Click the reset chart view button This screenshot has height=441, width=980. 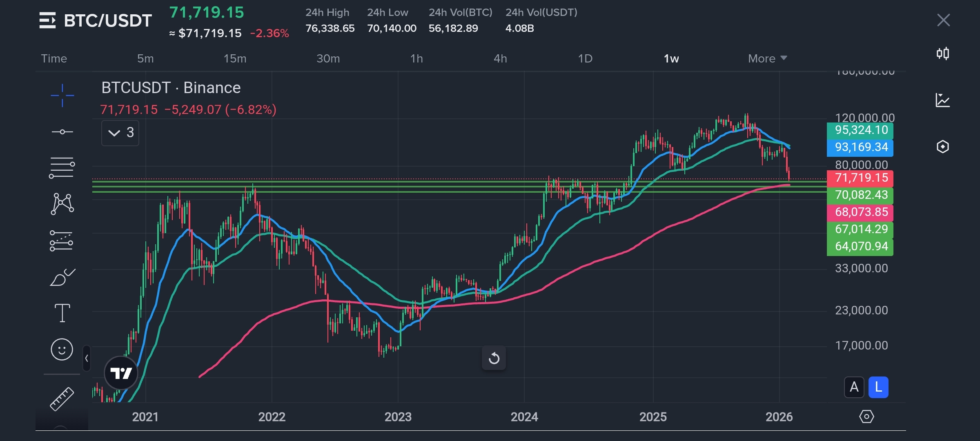pos(494,358)
